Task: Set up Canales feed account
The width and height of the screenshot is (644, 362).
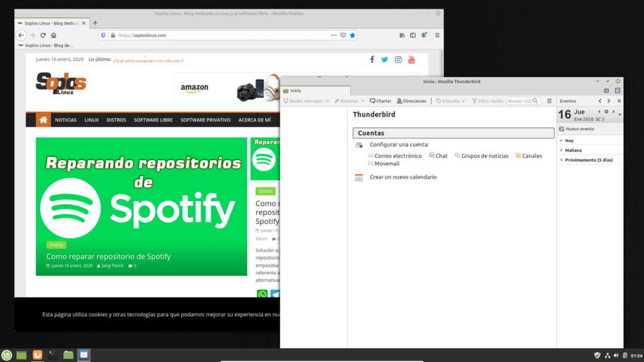Action: (x=528, y=156)
